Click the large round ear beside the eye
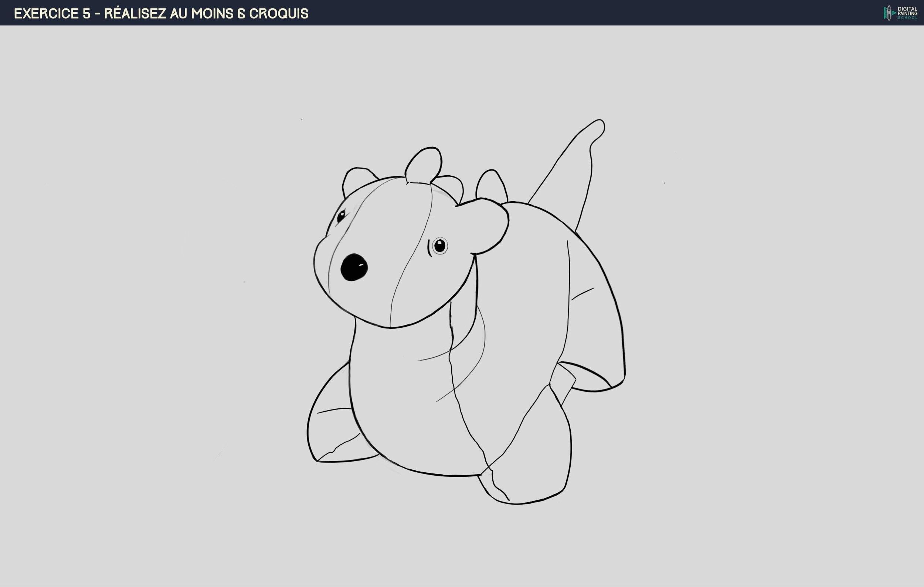Screen dimensions: 924x587 pos(488,226)
